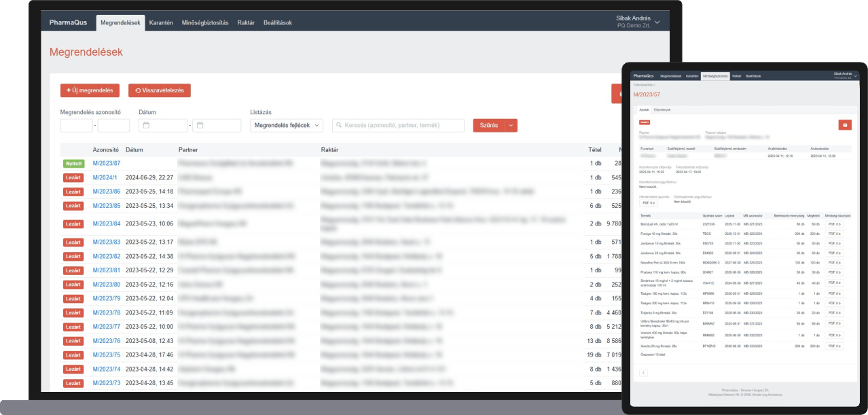Switch to the Megrendelések tab on the laptop
The width and height of the screenshot is (868, 415).
coord(121,22)
